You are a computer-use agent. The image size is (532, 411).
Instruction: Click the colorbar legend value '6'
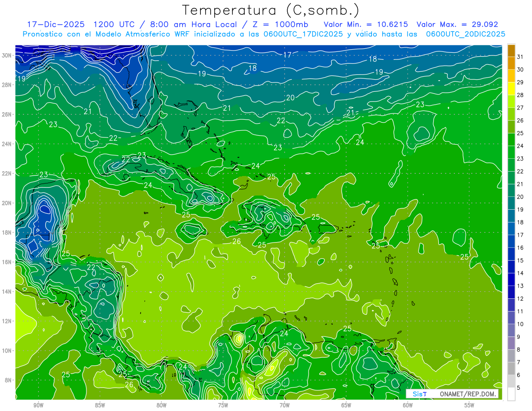point(519,375)
